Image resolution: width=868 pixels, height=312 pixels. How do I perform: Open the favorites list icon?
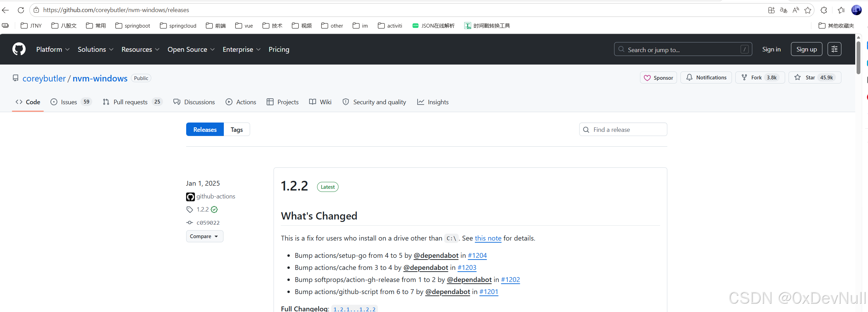point(841,10)
